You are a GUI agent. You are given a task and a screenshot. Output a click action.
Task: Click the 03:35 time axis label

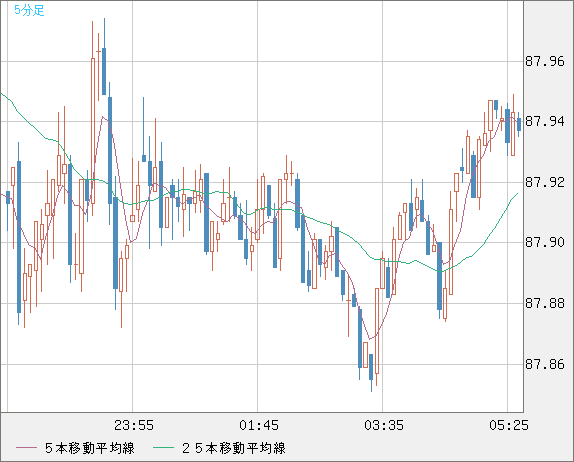[x=384, y=425]
